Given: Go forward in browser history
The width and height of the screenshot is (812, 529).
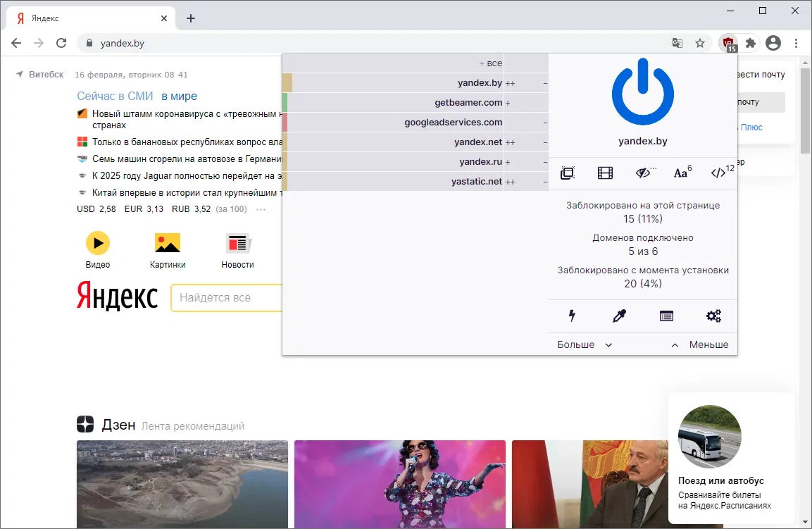Looking at the screenshot, I should click(x=39, y=43).
